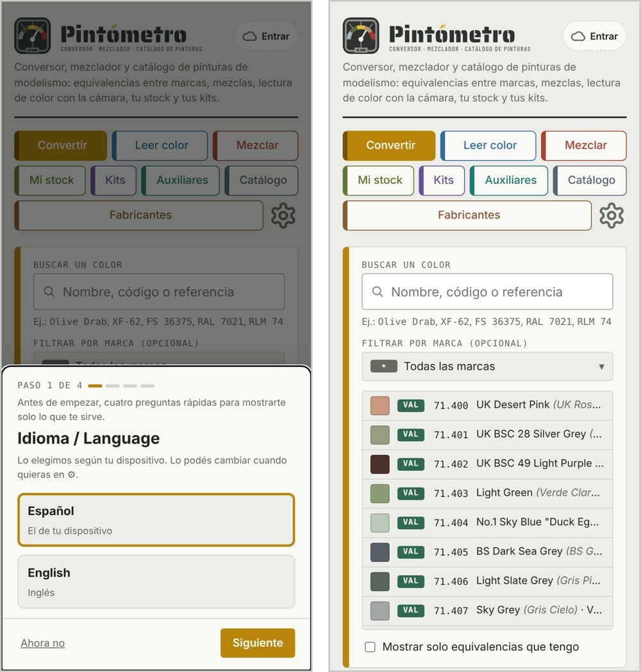This screenshot has width=641, height=672.
Task: Click the Siguiente button in onboarding dialog
Action: (258, 643)
